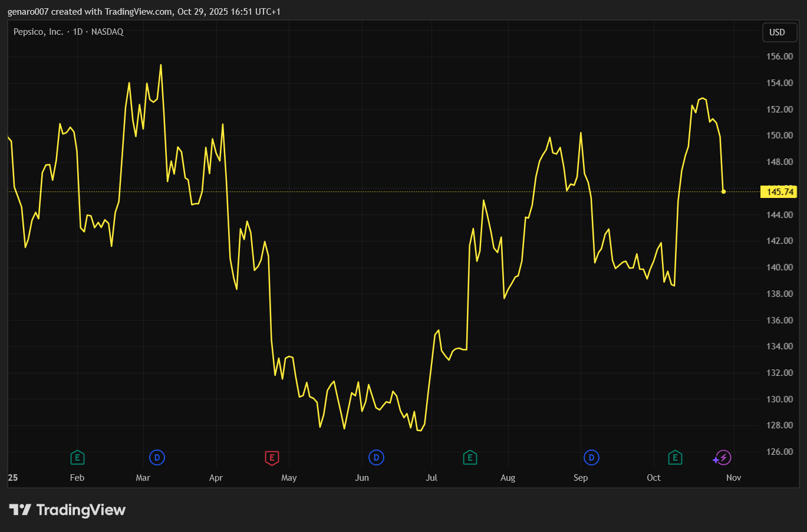Open the October earnings marker
807x532 pixels.
tap(675, 458)
